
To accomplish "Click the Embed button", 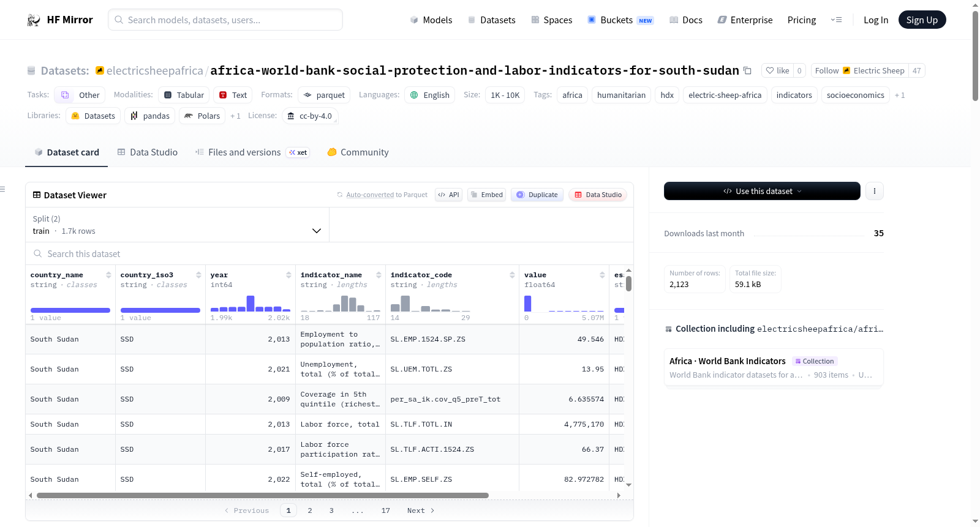I will coord(486,195).
